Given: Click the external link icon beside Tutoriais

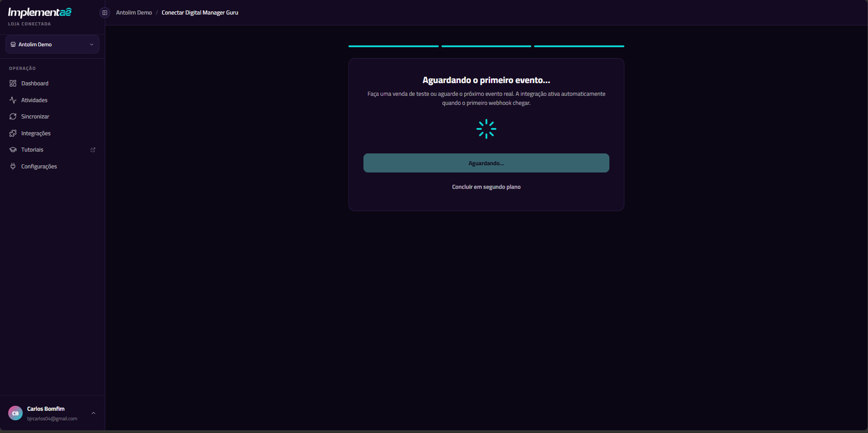Looking at the screenshot, I should tap(93, 150).
